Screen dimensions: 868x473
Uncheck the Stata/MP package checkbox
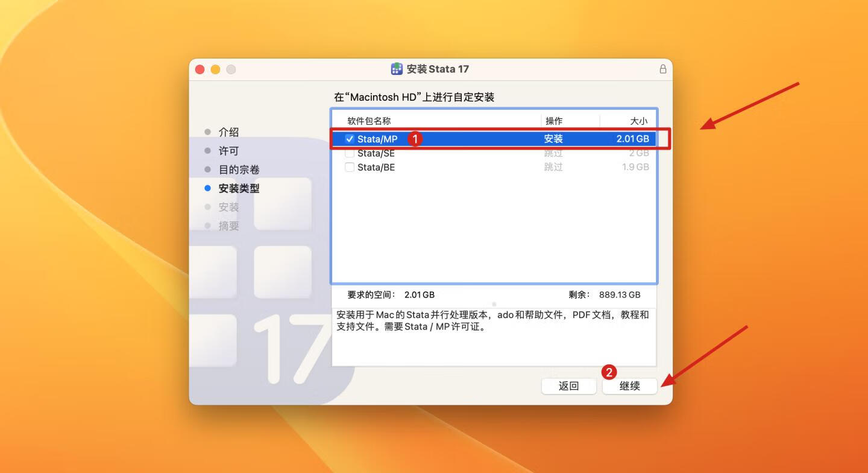click(350, 139)
